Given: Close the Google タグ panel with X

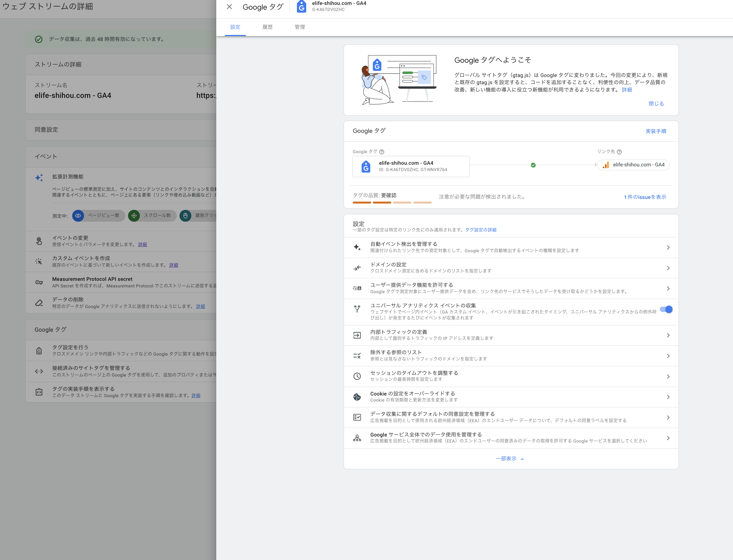Looking at the screenshot, I should pos(229,7).
